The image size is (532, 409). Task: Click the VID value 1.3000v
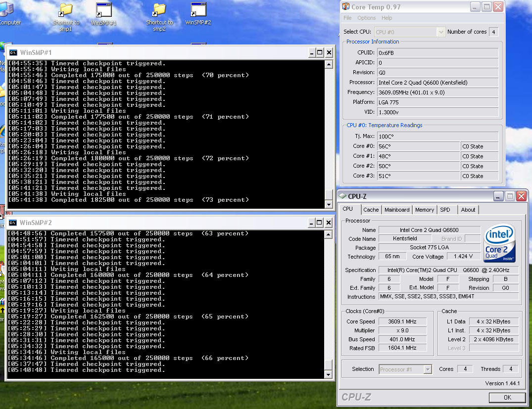click(437, 112)
